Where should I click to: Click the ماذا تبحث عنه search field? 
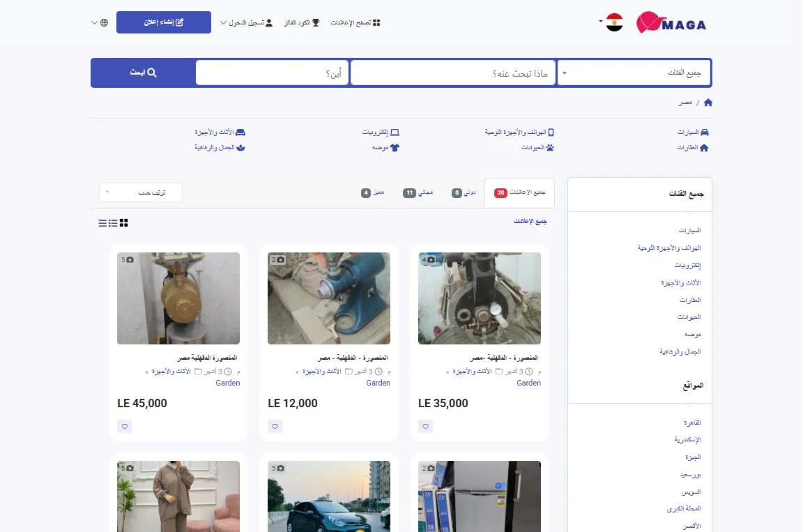click(x=453, y=73)
